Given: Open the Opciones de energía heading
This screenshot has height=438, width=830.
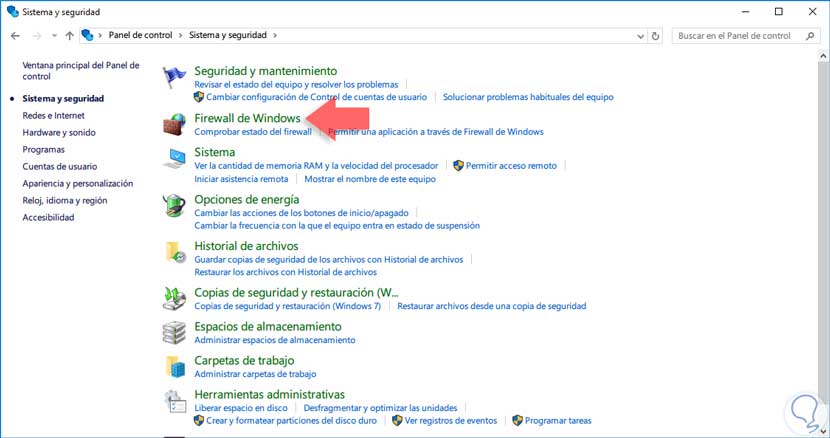Looking at the screenshot, I should (x=247, y=199).
